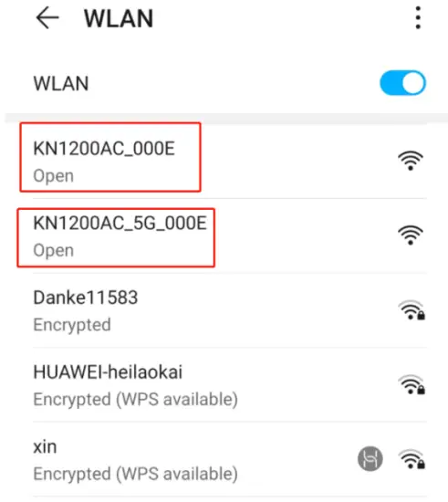
Task: Tap the KN1200AC_5G_000E Wi-Fi signal icon
Action: click(411, 235)
